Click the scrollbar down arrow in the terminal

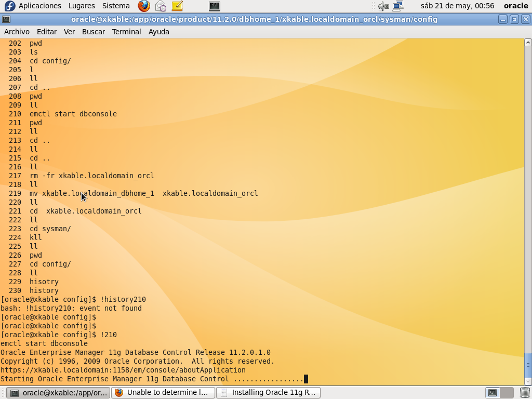tap(528, 381)
